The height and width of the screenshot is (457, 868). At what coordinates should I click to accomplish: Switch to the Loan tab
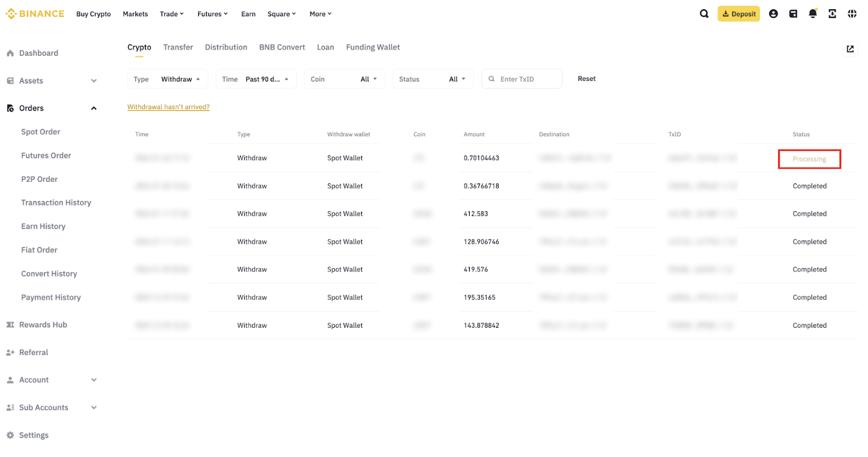coord(325,48)
